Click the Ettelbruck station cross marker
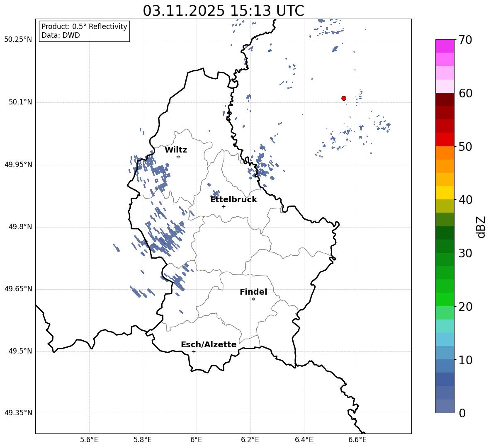Image resolution: width=491 pixels, height=448 pixels. click(x=224, y=206)
